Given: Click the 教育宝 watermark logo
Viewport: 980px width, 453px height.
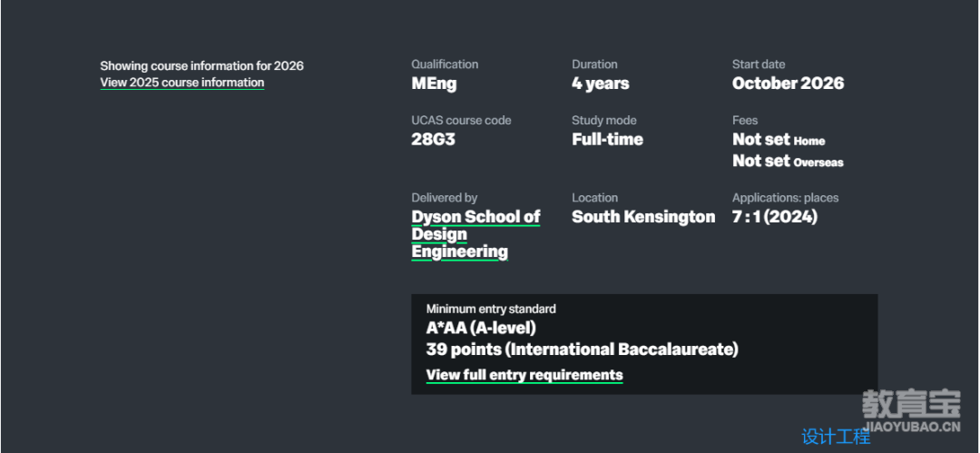Looking at the screenshot, I should click(x=911, y=404).
